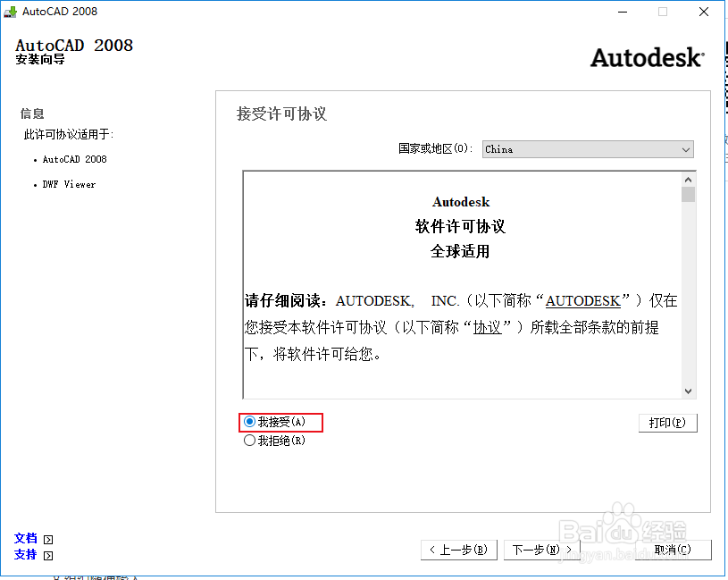728x580 pixels.
Task: Click the 打印(P) button
Action: 667,422
